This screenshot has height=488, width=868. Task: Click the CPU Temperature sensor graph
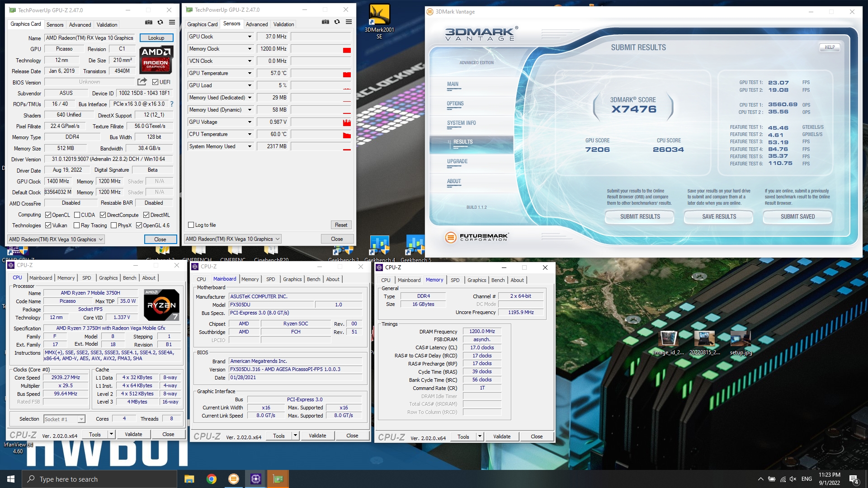tap(321, 134)
